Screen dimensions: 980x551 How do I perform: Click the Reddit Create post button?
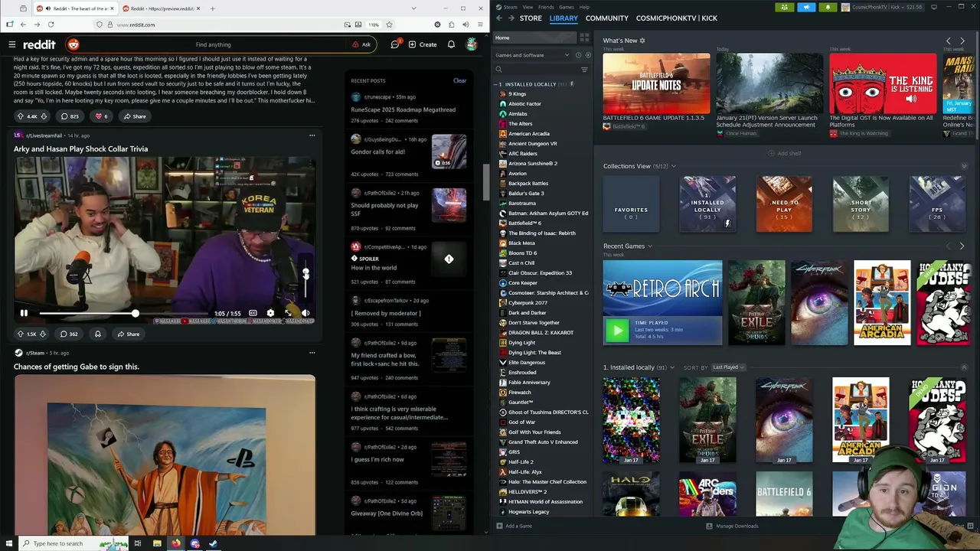(x=423, y=44)
